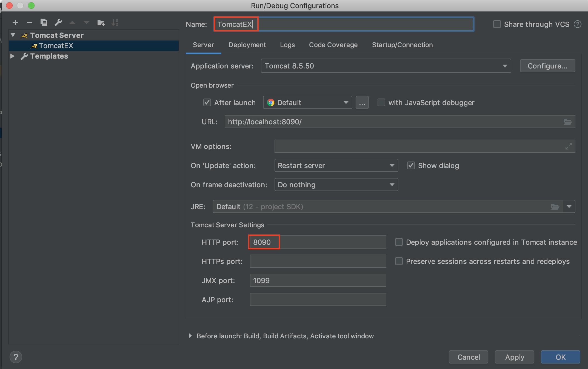Open the JRE dropdown arrow
This screenshot has height=369, width=588.
[569, 207]
